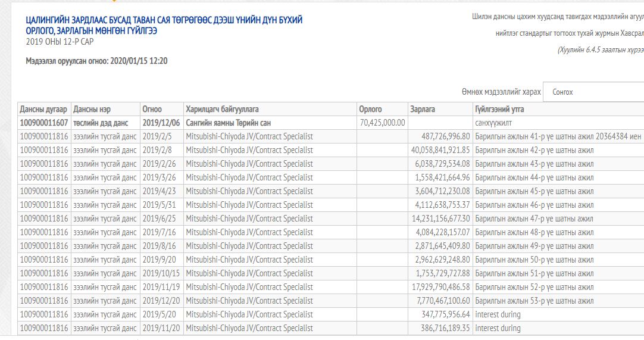Click the Зарлага column header
644x340 pixels.
pyautogui.click(x=423, y=110)
